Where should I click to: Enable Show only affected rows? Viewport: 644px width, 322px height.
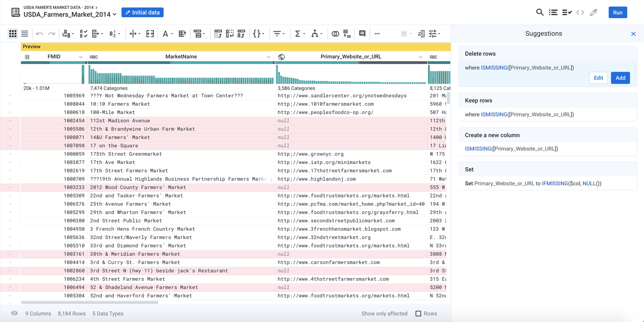tap(384, 314)
